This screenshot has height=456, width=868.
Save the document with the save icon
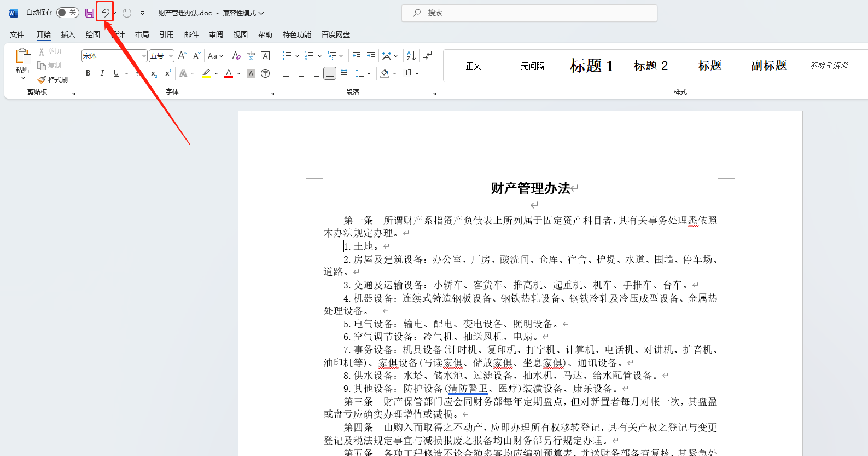(90, 13)
